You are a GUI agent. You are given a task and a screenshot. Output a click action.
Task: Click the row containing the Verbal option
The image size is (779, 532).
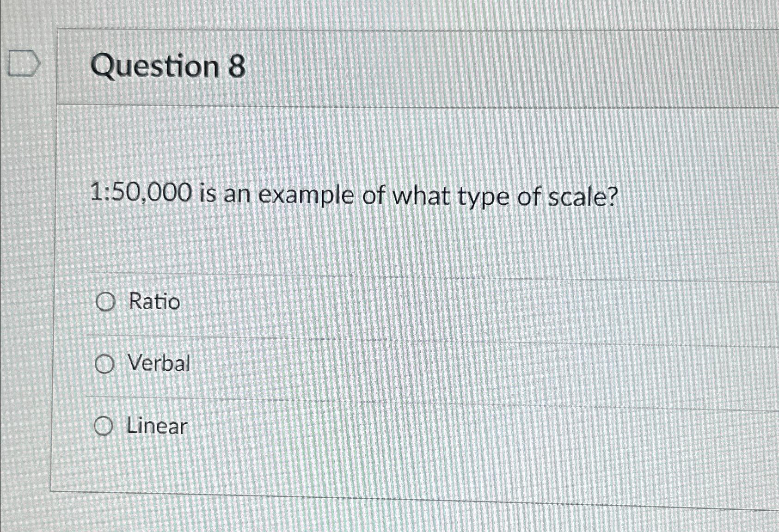324,363
